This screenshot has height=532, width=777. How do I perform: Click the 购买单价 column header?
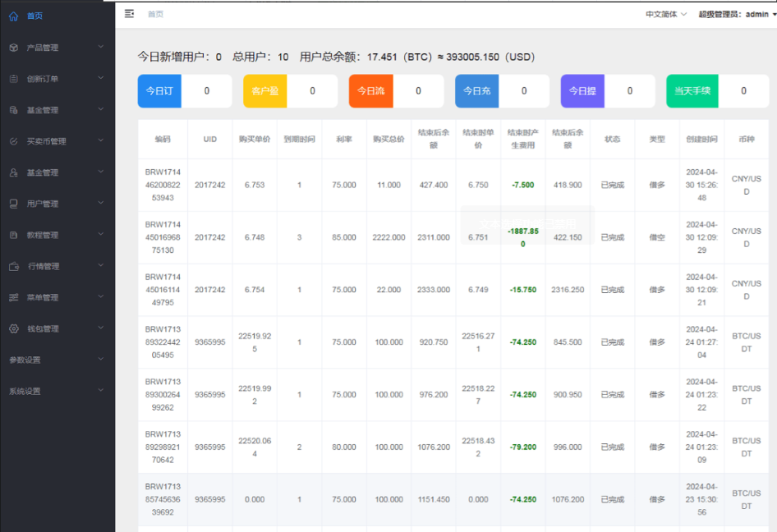tap(255, 140)
